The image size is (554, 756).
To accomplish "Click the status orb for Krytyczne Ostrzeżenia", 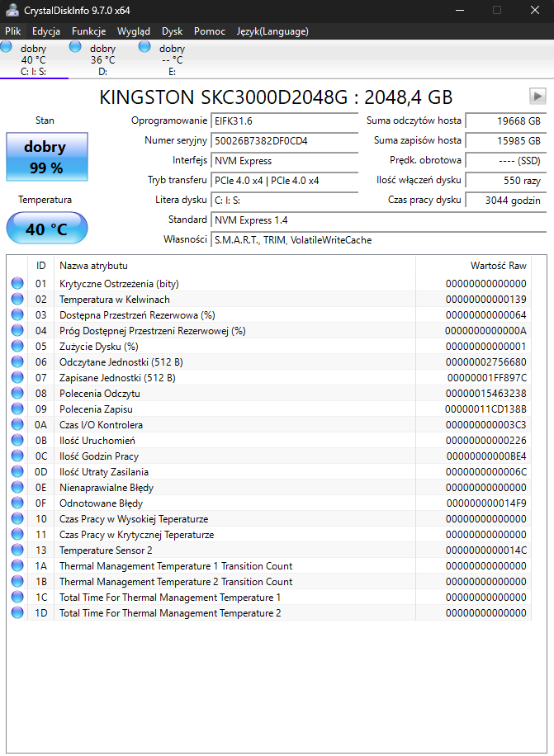I will pyautogui.click(x=17, y=283).
